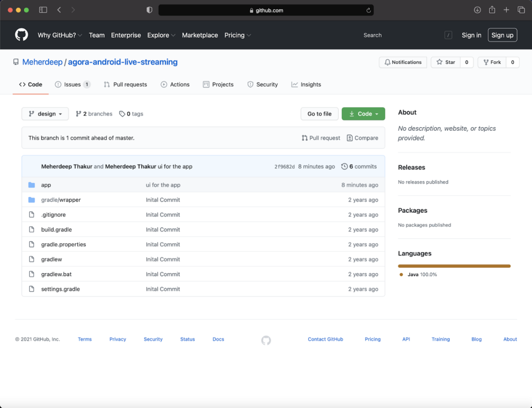
Task: Expand the Pricing menu in header
Action: click(x=237, y=35)
